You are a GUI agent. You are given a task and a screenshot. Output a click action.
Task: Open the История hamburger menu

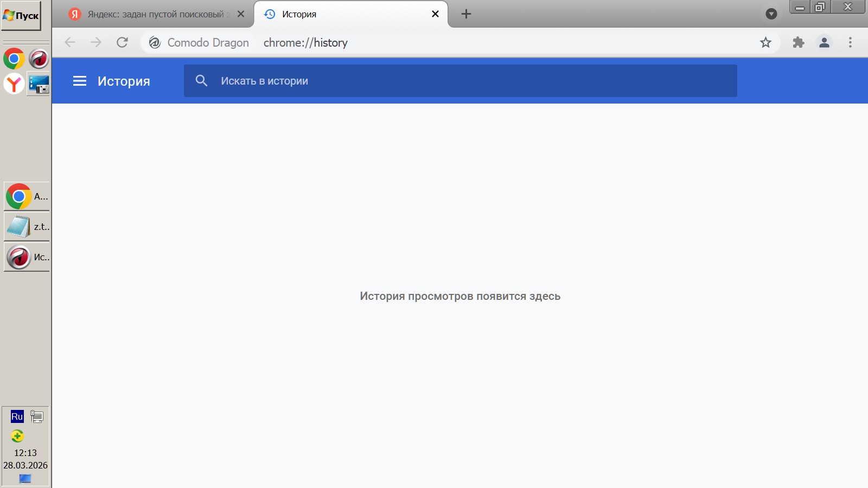[x=80, y=81]
